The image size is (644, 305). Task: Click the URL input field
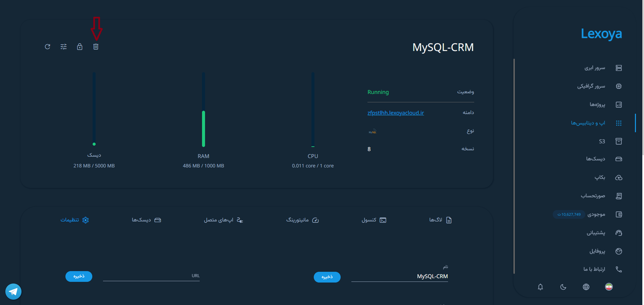point(151,276)
